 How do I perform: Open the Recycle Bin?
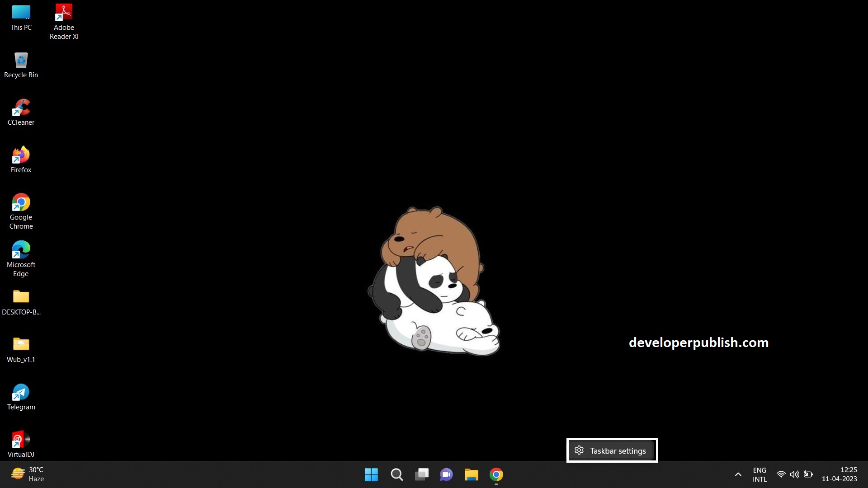click(21, 60)
